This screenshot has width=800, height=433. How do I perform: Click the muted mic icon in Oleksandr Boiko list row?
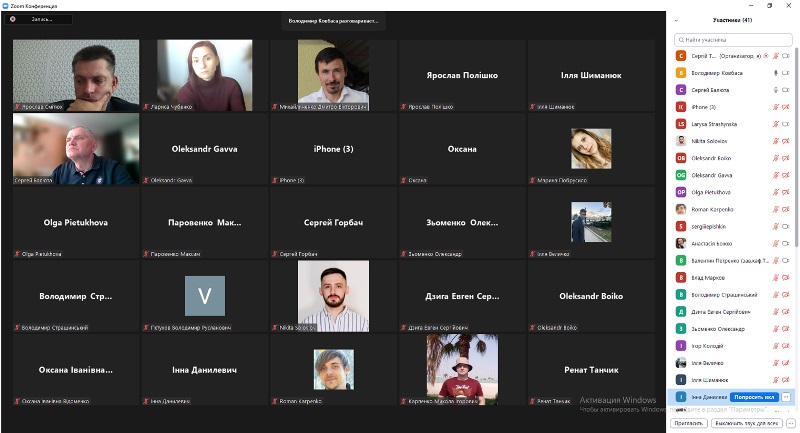pyautogui.click(x=776, y=158)
